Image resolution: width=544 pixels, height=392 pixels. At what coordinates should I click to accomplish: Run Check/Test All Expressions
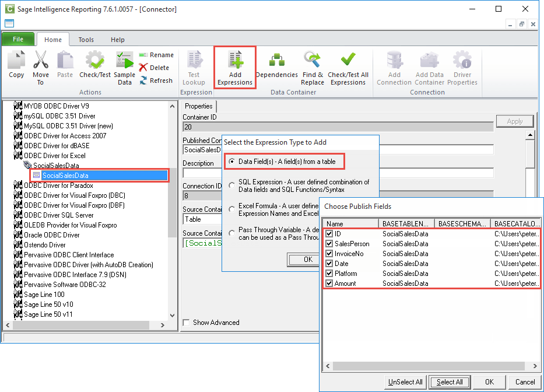coord(348,68)
